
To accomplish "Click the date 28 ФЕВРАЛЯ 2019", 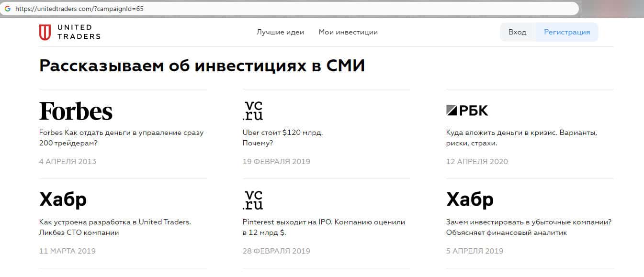I will pyautogui.click(x=277, y=251).
